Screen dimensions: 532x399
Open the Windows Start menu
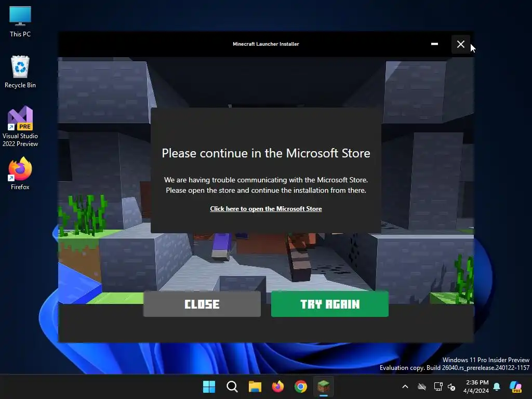click(209, 387)
